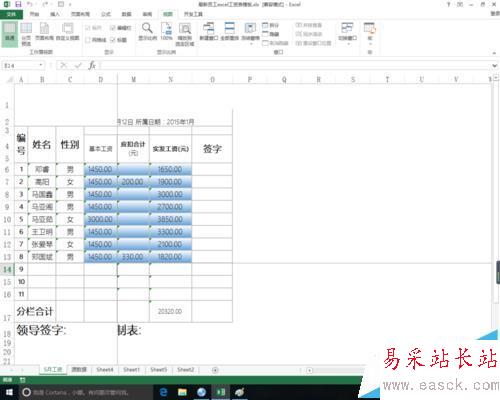500x400 pixels.
Task: Open Page Break Preview view
Action: 26,34
